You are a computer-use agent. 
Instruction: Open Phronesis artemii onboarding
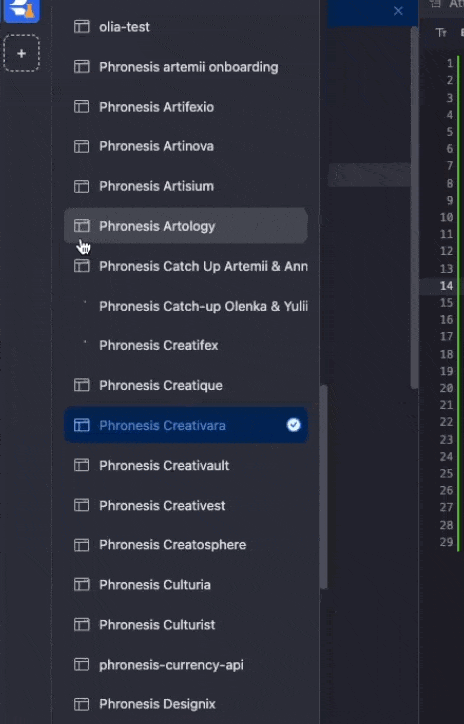pos(186,67)
